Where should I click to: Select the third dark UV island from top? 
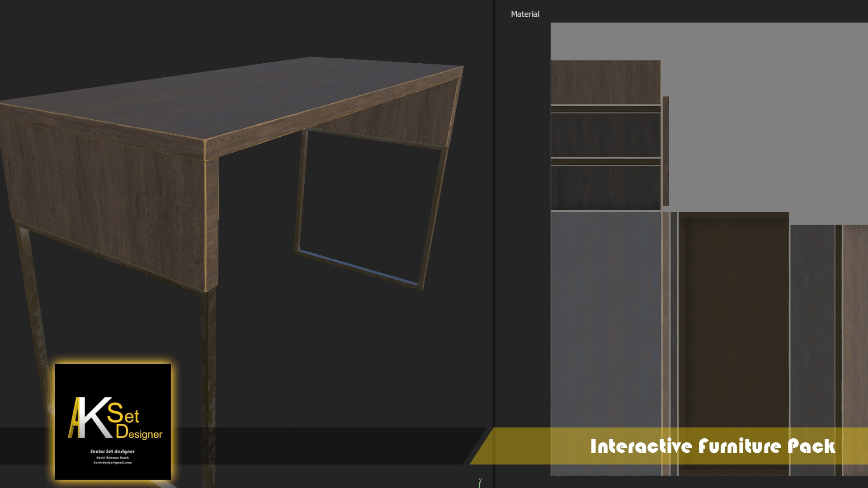coord(605,188)
